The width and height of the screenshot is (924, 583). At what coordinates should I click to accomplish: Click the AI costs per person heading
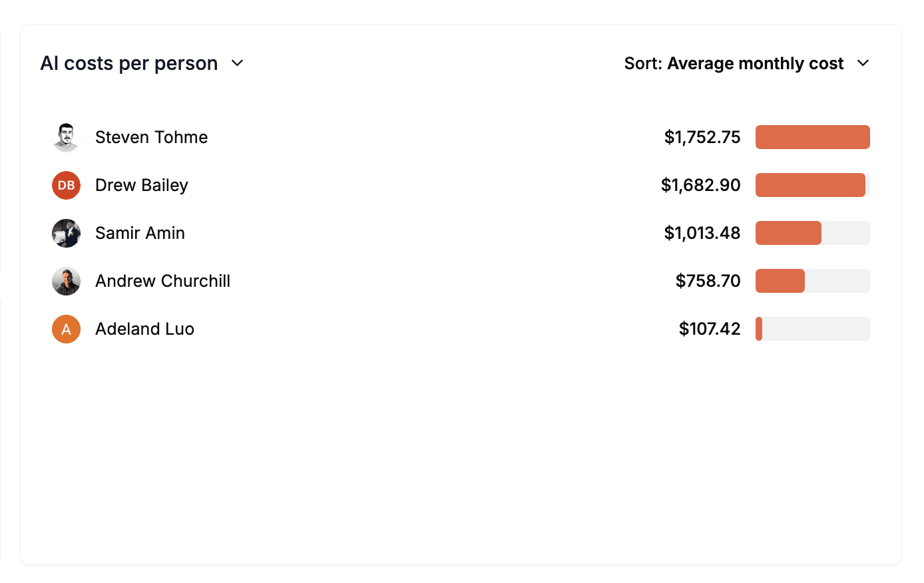(x=129, y=63)
